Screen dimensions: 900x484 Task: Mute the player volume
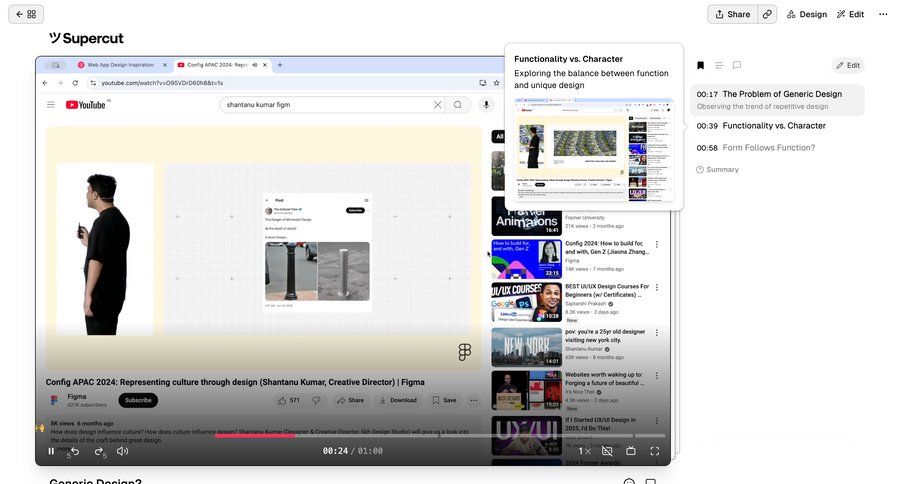(x=122, y=451)
